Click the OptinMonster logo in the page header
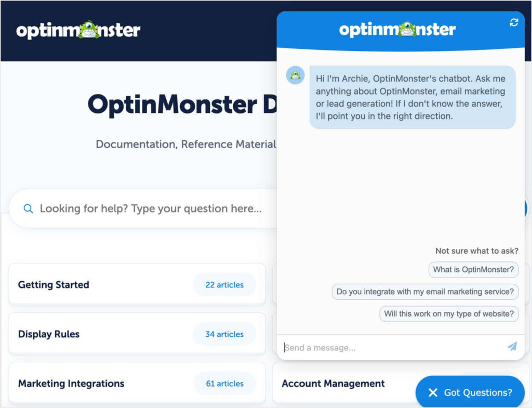Image resolution: width=532 pixels, height=408 pixels. [x=78, y=30]
